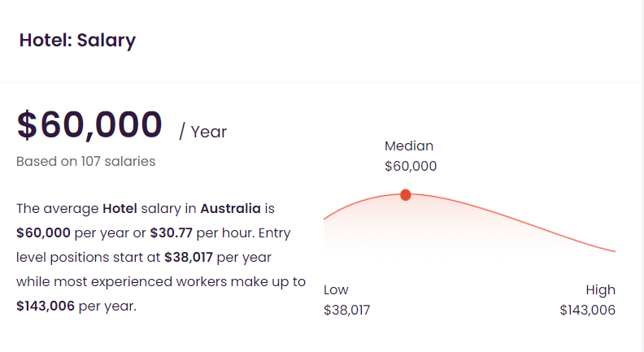Click the / Year label

pyautogui.click(x=203, y=132)
